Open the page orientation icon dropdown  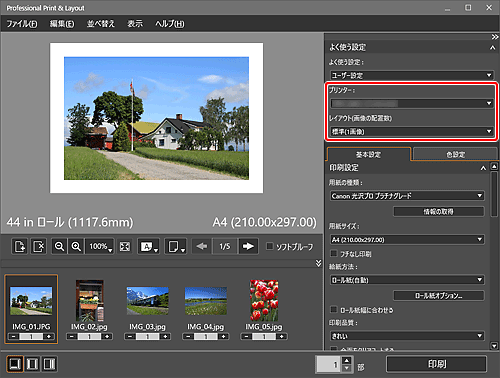click(176, 247)
